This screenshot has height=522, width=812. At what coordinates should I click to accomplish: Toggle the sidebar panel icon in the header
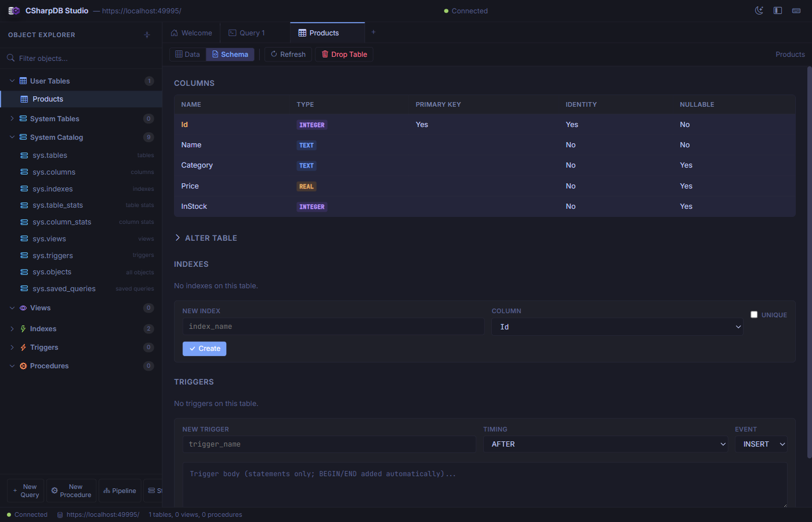pos(778,10)
